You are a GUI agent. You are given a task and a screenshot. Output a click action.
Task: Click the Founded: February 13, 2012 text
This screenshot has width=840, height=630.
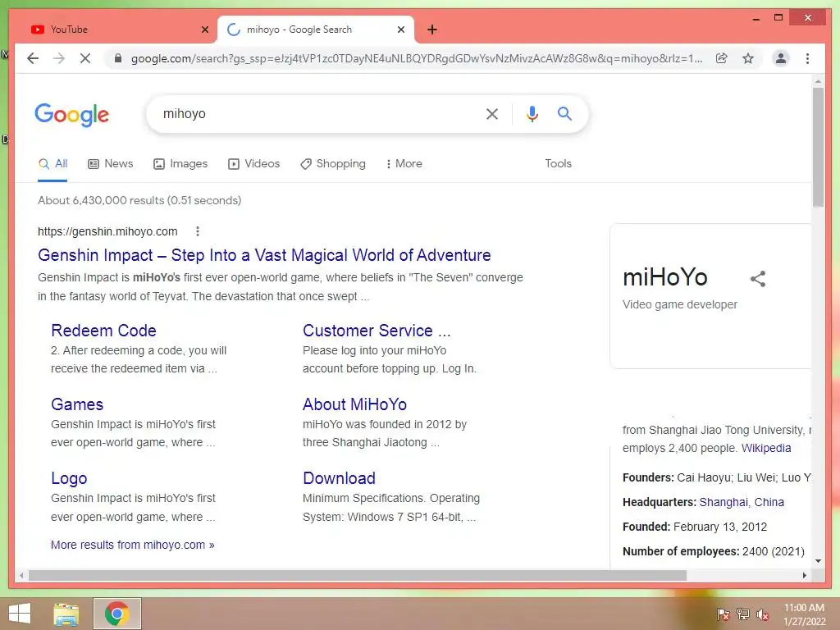pyautogui.click(x=694, y=527)
